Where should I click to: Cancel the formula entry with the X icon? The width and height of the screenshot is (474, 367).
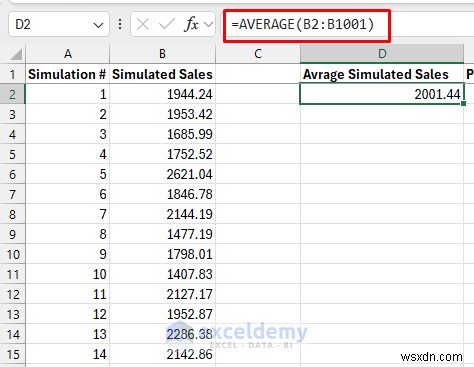[x=143, y=24]
